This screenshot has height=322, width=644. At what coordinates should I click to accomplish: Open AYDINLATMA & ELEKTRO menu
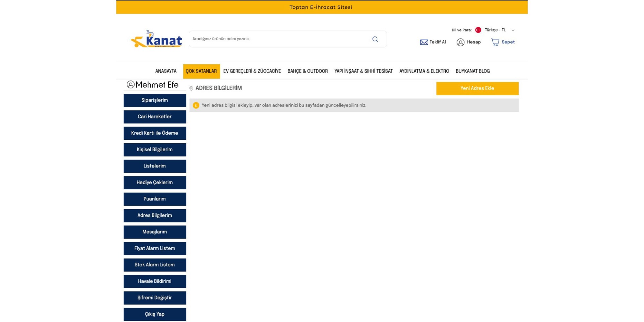[424, 71]
